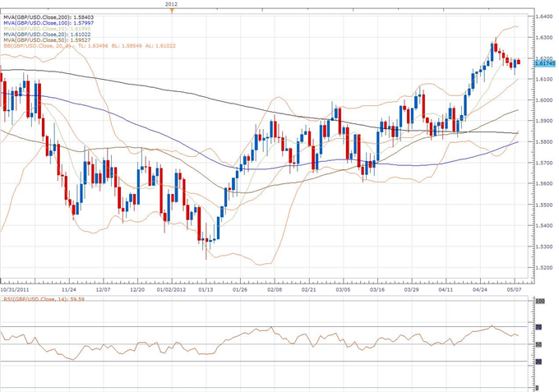Click the RSI 100 level axis label
The width and height of the screenshot is (559, 392).
(x=540, y=301)
